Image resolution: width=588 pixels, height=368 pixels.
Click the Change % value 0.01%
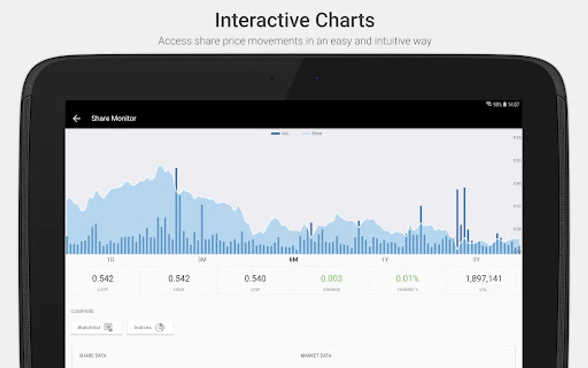pos(407,278)
